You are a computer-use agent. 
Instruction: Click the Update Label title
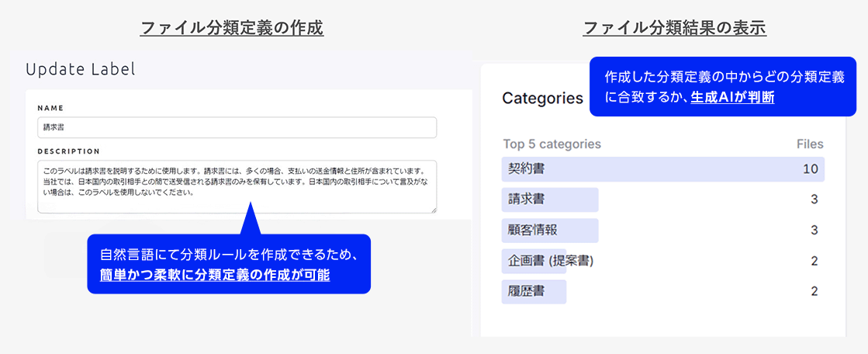point(81,69)
